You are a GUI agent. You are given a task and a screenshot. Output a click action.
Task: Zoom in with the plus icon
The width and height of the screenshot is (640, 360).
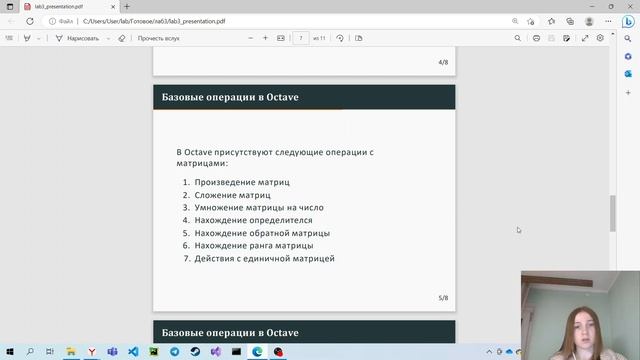(265, 38)
